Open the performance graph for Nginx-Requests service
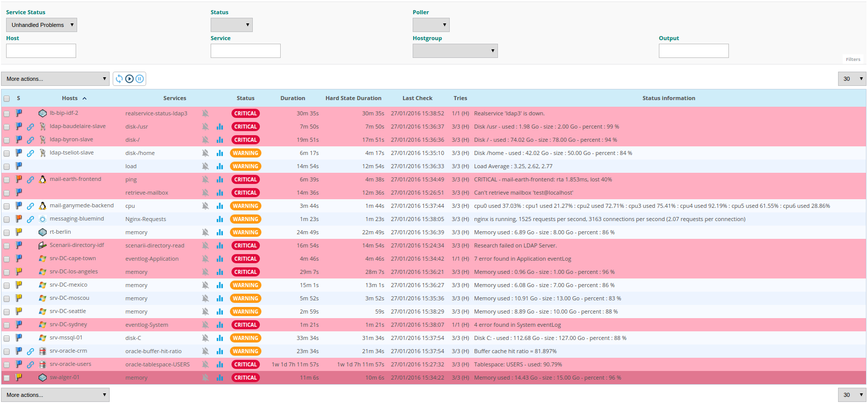 220,219
